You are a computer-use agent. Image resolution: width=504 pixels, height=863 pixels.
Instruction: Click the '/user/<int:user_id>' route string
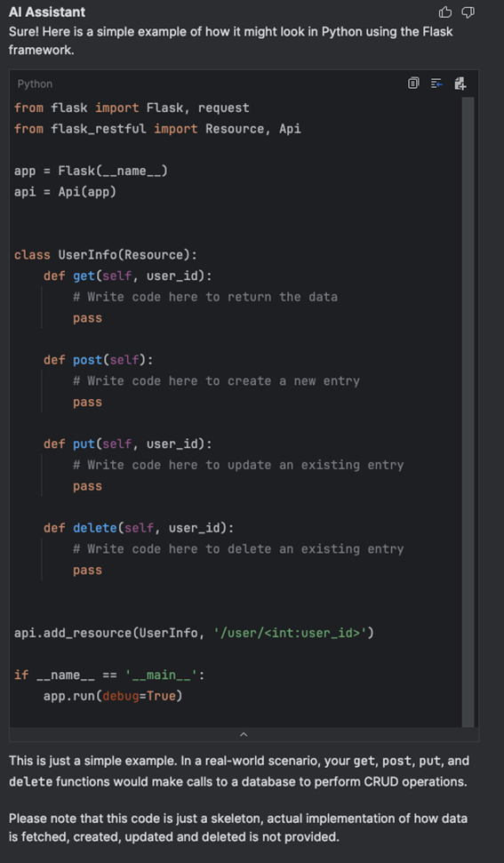click(x=290, y=633)
